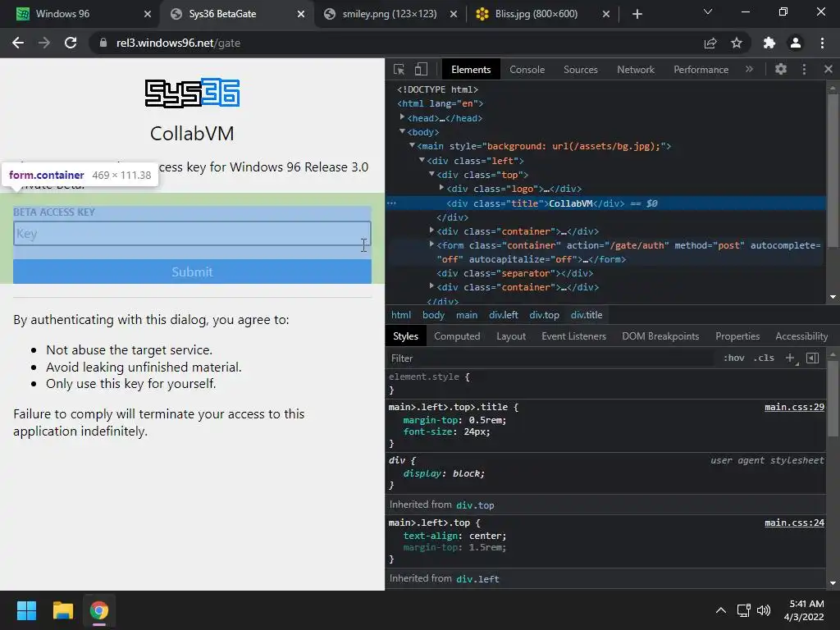Open the Chrome profile icon

click(x=796, y=43)
